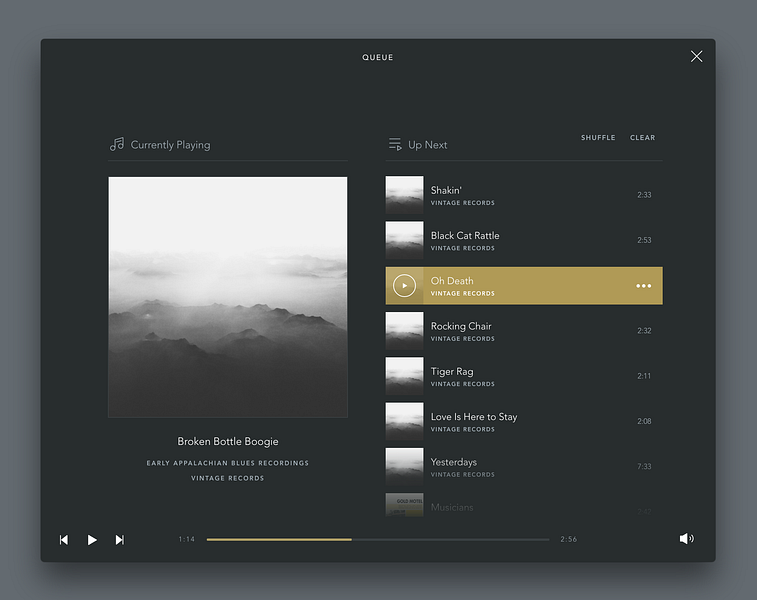
Task: Click the 7:33 duration of Yesterdays
Action: [644, 466]
